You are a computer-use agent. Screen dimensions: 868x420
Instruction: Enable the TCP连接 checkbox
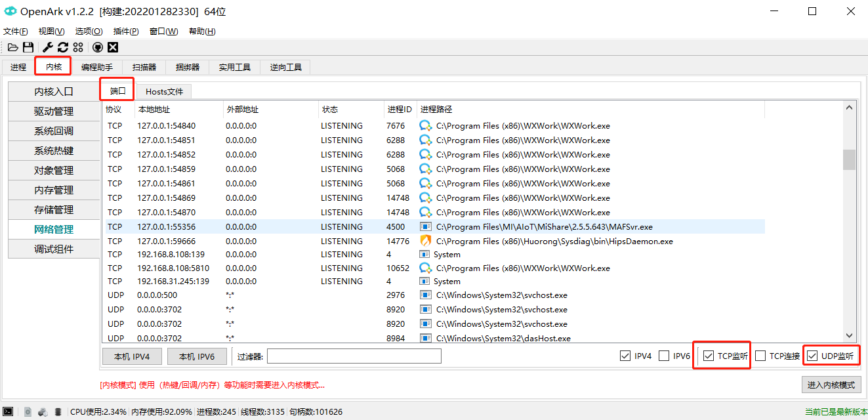[760, 356]
